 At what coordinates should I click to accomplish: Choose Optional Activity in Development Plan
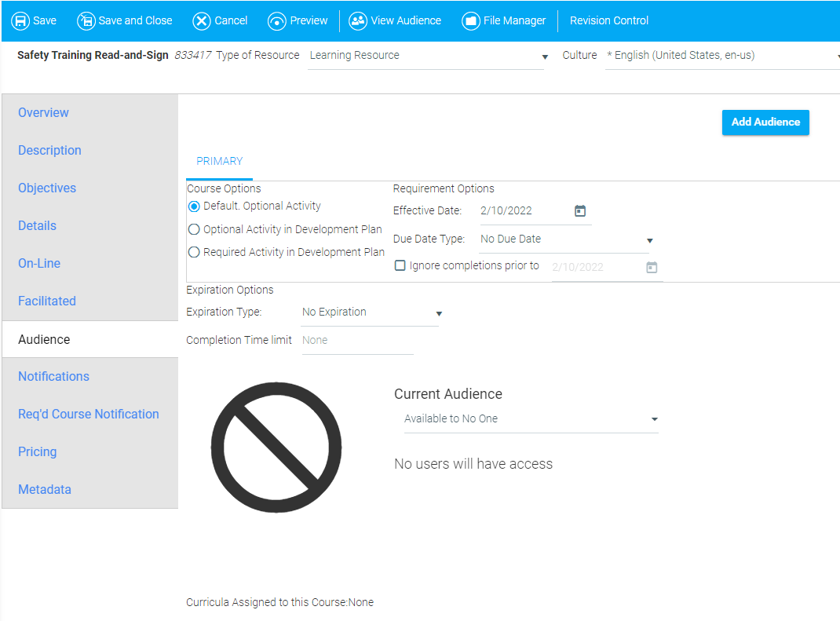pos(194,230)
